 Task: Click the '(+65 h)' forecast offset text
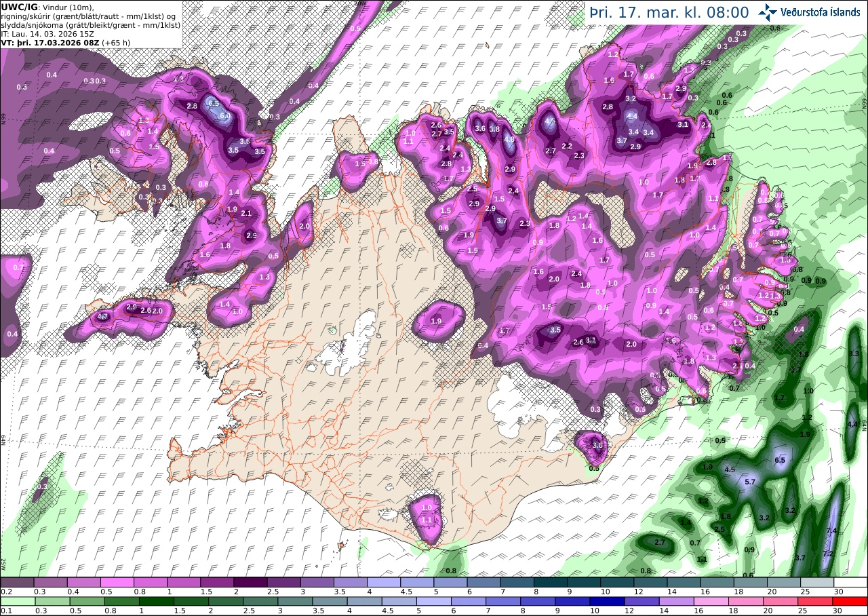(x=116, y=42)
